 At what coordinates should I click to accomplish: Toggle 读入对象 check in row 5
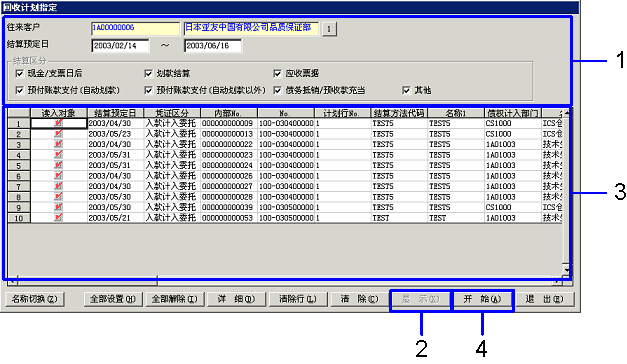pos(59,165)
